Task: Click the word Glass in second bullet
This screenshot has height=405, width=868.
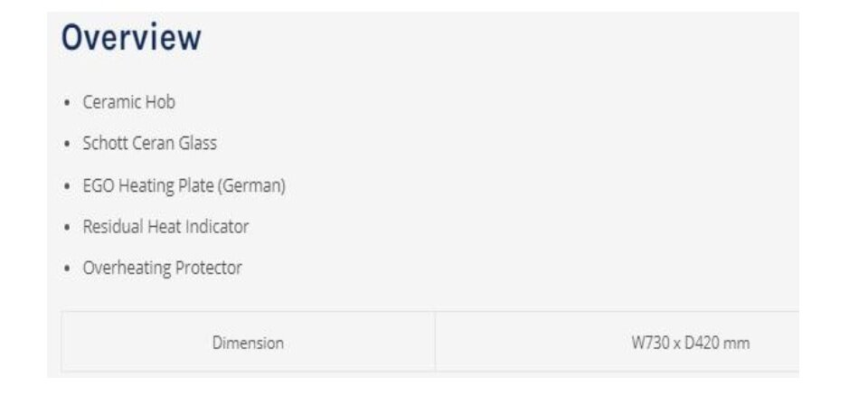Action: (197, 144)
